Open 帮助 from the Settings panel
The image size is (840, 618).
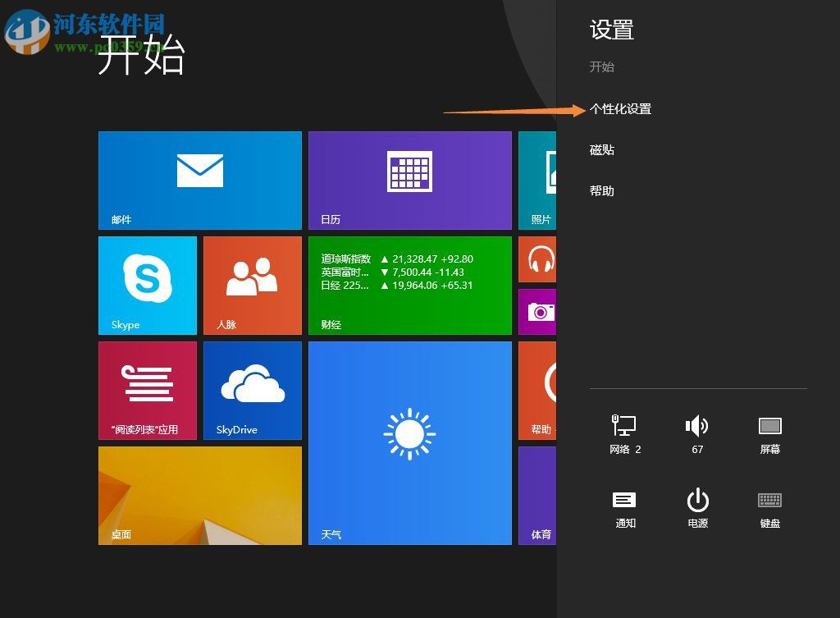tap(600, 190)
